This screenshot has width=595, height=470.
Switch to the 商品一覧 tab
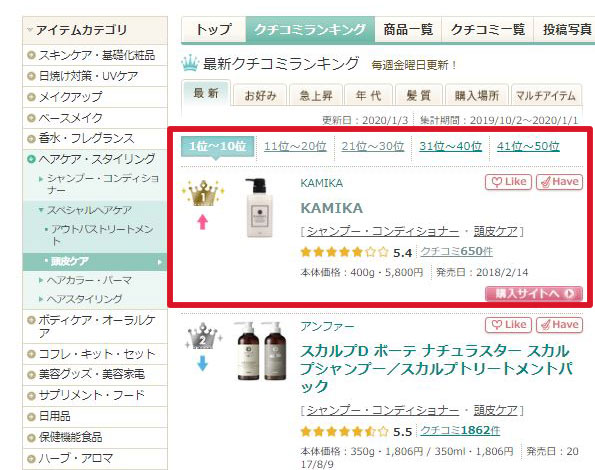[408, 30]
